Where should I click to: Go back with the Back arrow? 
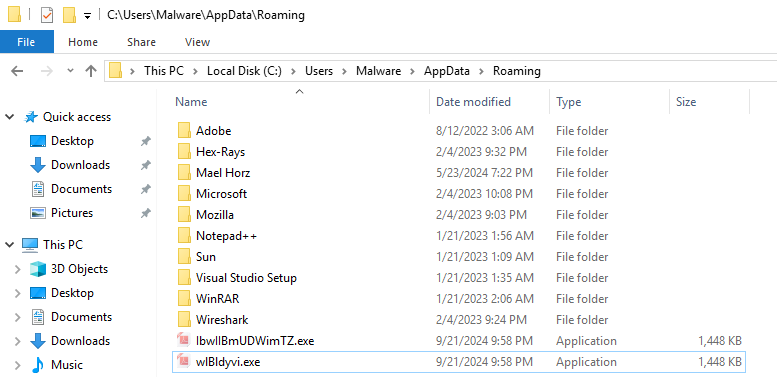click(17, 71)
